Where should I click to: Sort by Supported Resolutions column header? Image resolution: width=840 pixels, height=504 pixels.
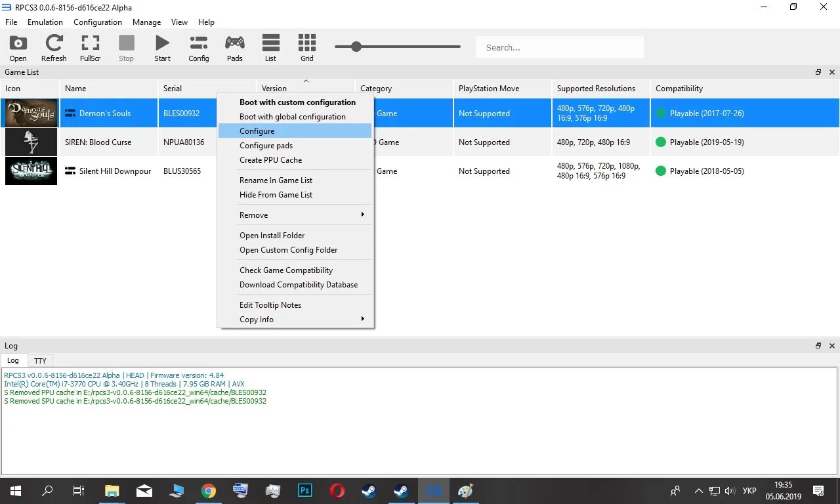point(600,89)
